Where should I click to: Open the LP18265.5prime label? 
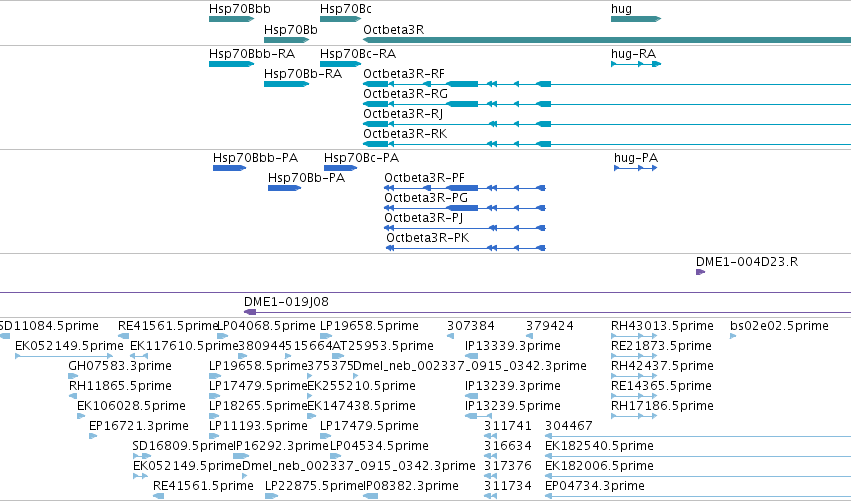258,406
